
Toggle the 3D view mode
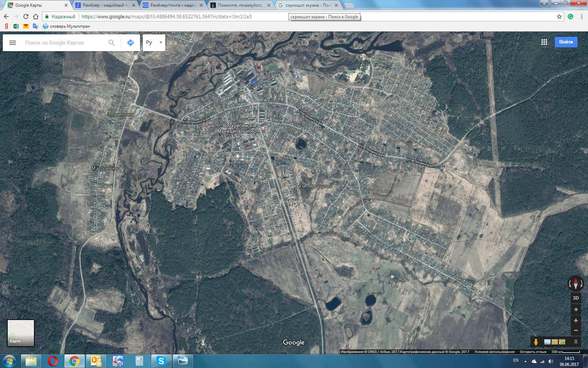point(576,298)
